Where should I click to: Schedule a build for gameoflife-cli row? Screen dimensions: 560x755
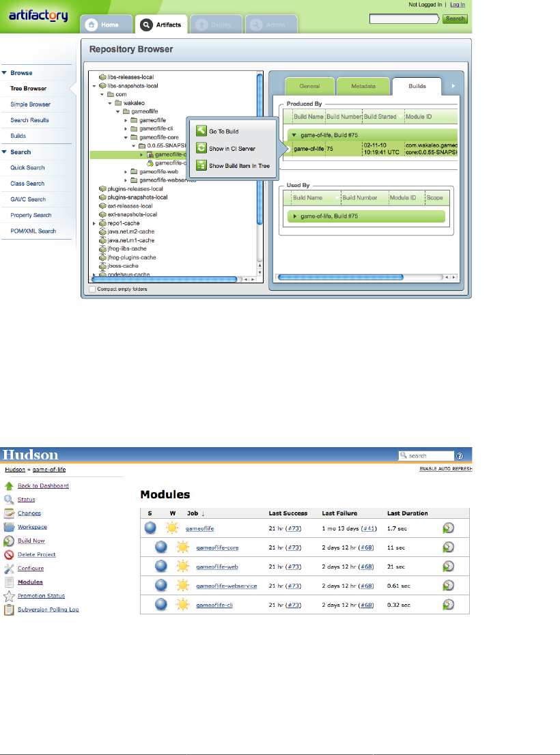tap(448, 604)
